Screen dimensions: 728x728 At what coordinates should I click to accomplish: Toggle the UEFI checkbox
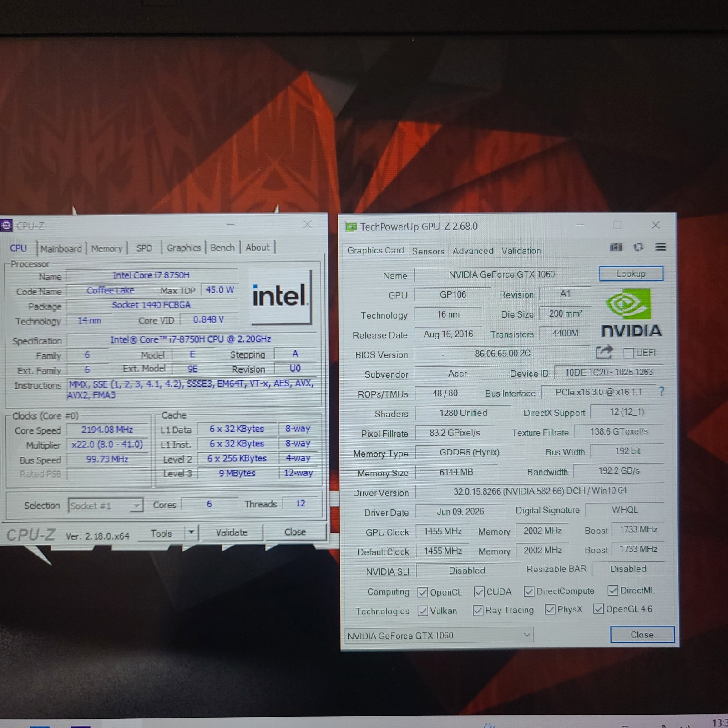[x=628, y=353]
